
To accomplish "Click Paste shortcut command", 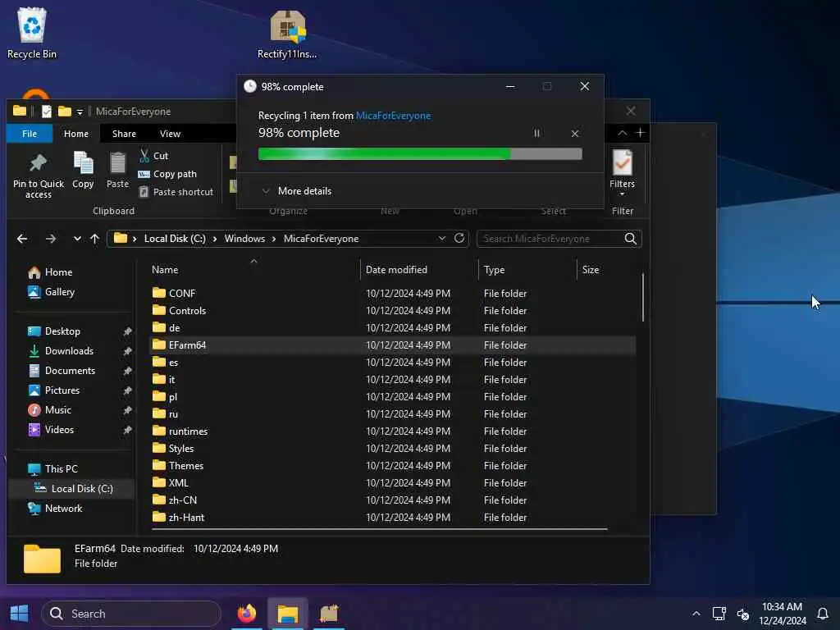I will click(x=176, y=192).
